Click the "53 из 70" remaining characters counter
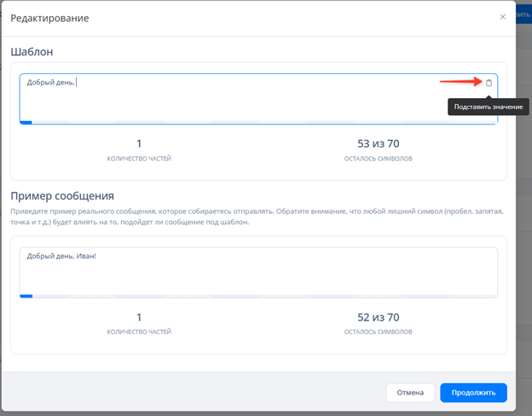Viewport: 532px width, 416px height. click(x=378, y=144)
